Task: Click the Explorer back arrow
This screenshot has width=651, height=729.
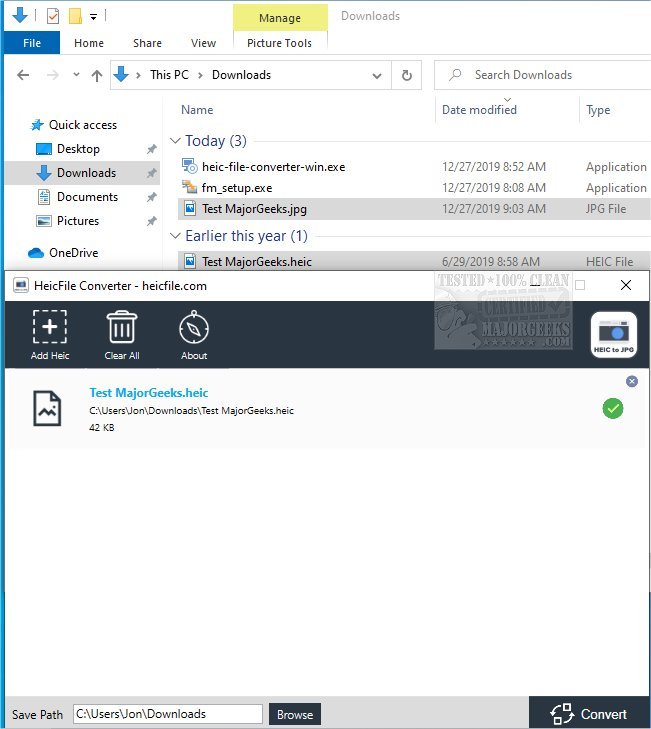Action: 23,75
